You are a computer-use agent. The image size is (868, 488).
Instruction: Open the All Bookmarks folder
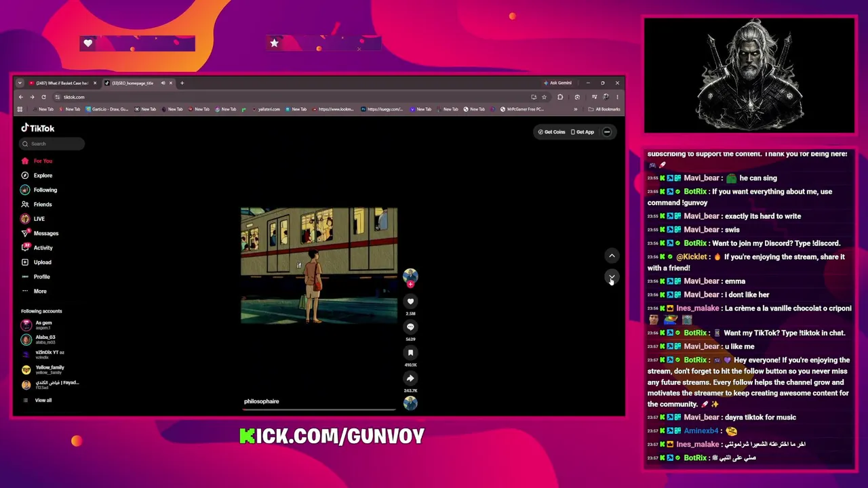[604, 109]
